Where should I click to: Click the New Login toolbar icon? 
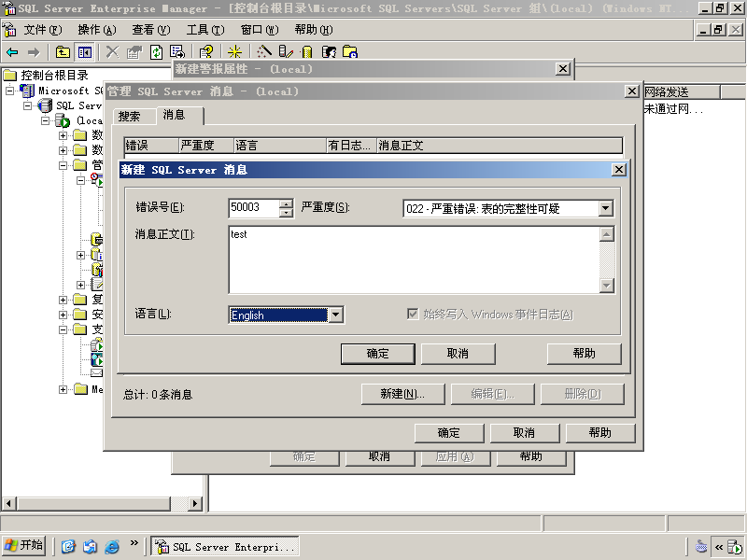329,52
